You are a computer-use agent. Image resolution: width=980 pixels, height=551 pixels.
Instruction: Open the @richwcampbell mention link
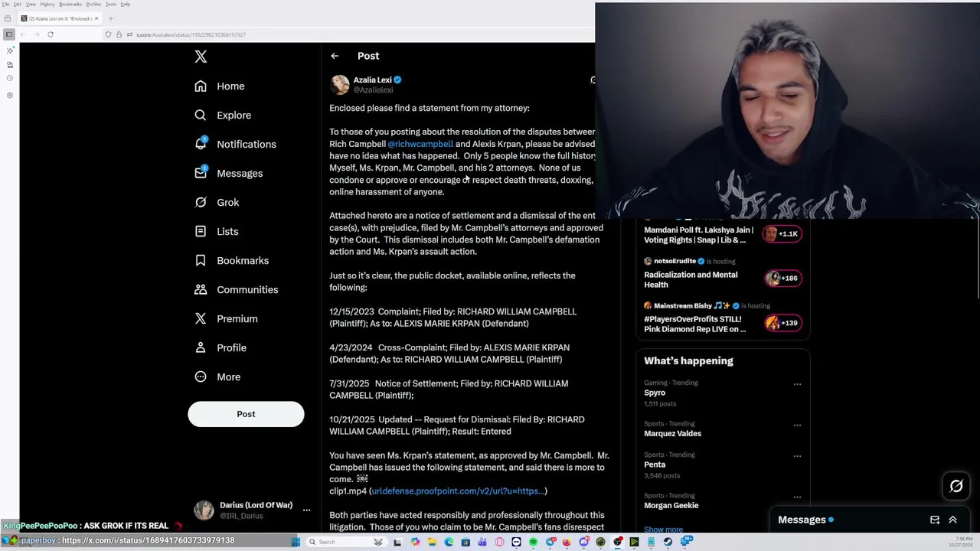pyautogui.click(x=420, y=144)
